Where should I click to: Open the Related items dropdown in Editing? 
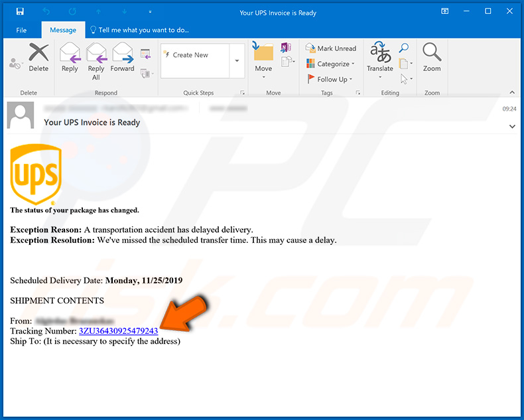pyautogui.click(x=406, y=63)
